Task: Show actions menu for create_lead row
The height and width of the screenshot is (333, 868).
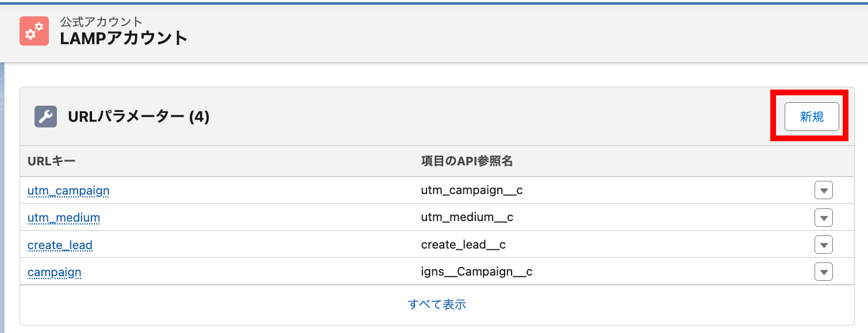Action: [x=823, y=245]
